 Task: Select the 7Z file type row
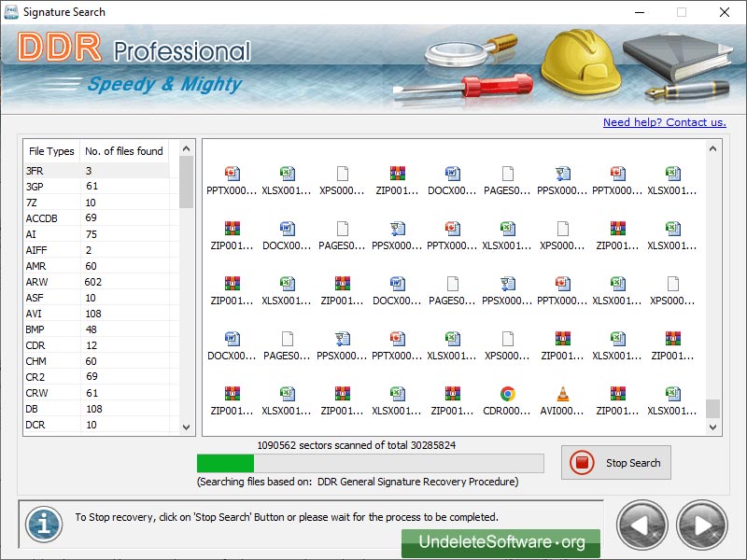[x=96, y=203]
